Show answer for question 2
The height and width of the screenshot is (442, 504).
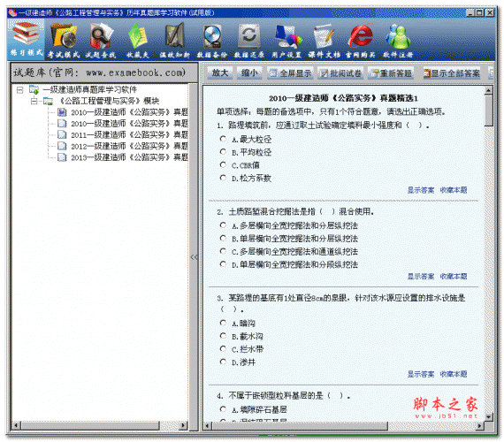point(421,277)
